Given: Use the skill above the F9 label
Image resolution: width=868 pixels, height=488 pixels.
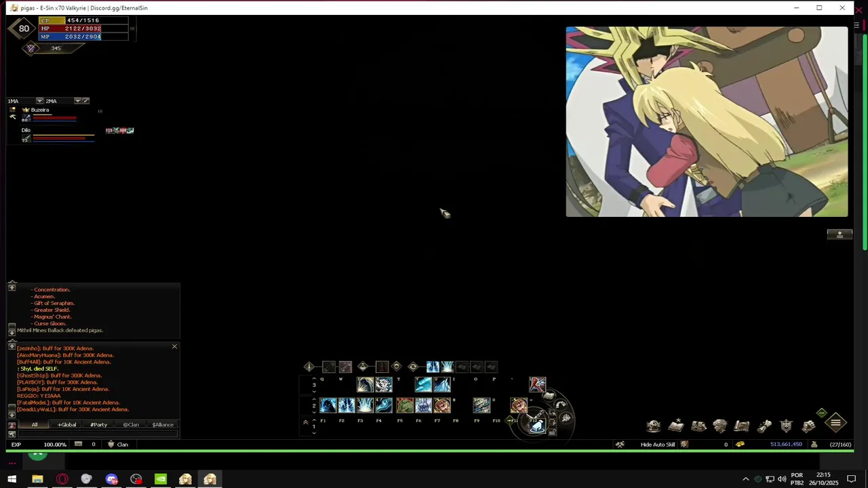Looking at the screenshot, I should 481,405.
